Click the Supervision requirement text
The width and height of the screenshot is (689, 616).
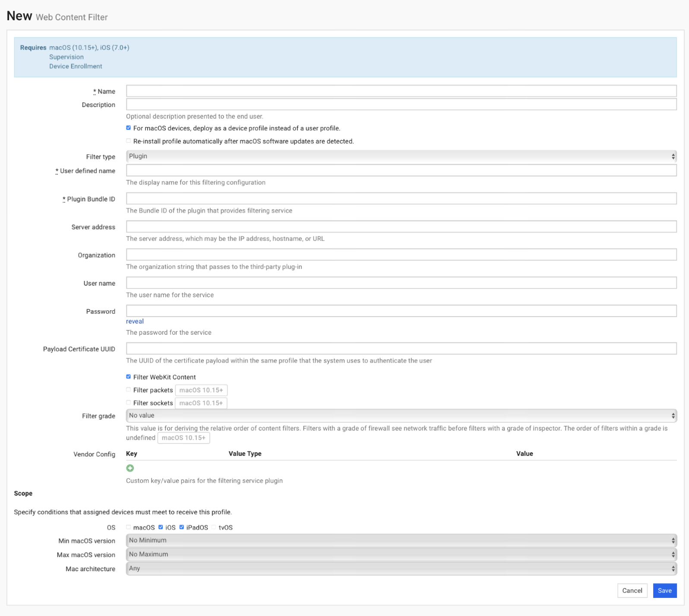(66, 57)
